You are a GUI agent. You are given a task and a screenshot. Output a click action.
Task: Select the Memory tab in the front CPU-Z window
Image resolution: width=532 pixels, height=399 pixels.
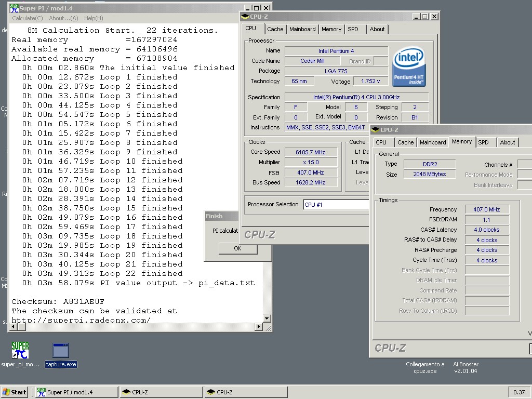click(x=462, y=141)
